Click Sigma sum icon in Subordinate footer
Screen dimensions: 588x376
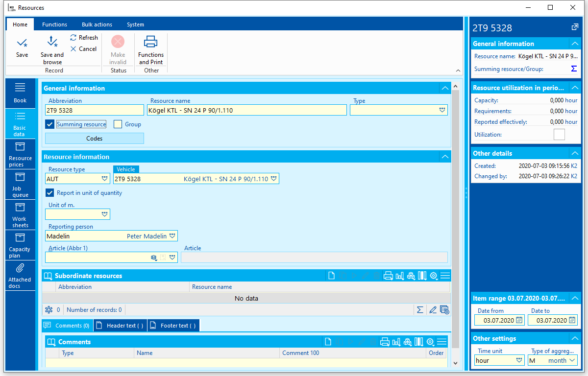click(420, 309)
